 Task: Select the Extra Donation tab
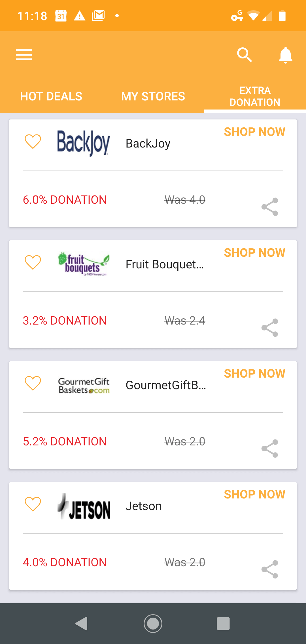click(x=255, y=96)
